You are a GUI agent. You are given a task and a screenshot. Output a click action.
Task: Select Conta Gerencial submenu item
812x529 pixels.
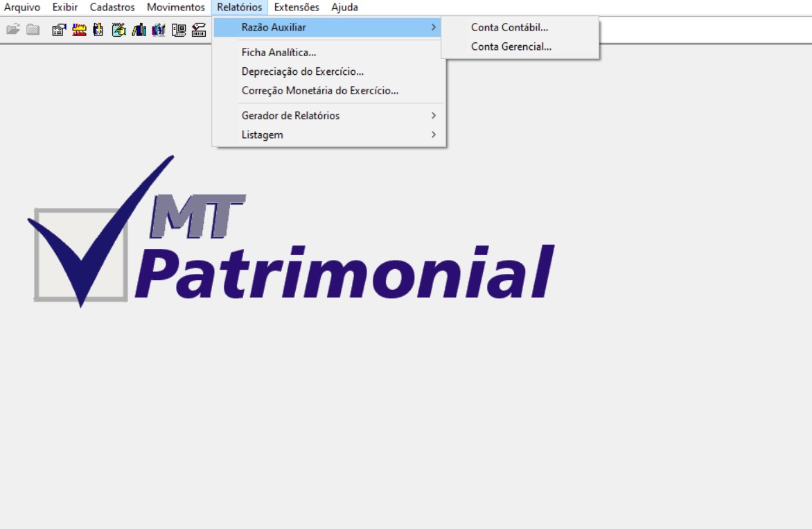point(520,46)
